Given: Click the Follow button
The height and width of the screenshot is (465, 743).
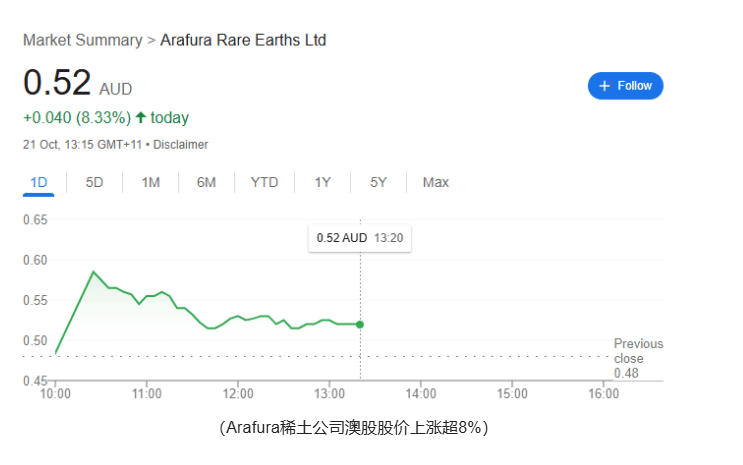Looking at the screenshot, I should (625, 86).
